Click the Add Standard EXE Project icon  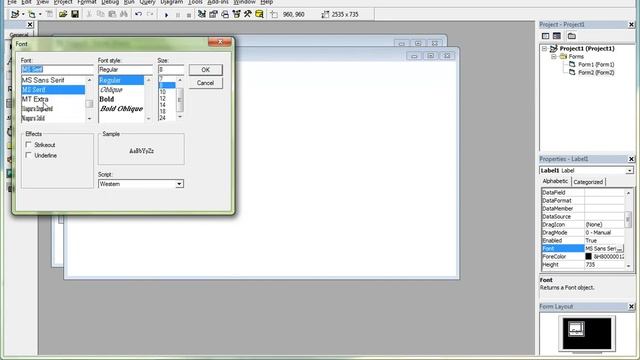[15, 14]
